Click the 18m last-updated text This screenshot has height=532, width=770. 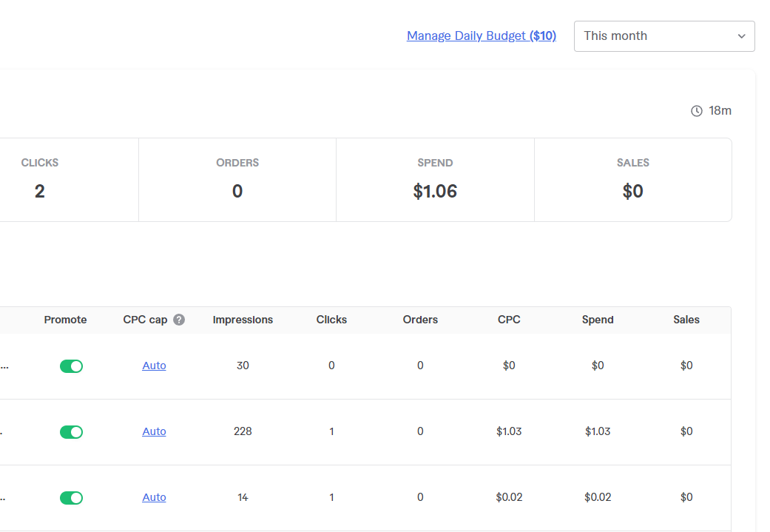720,111
